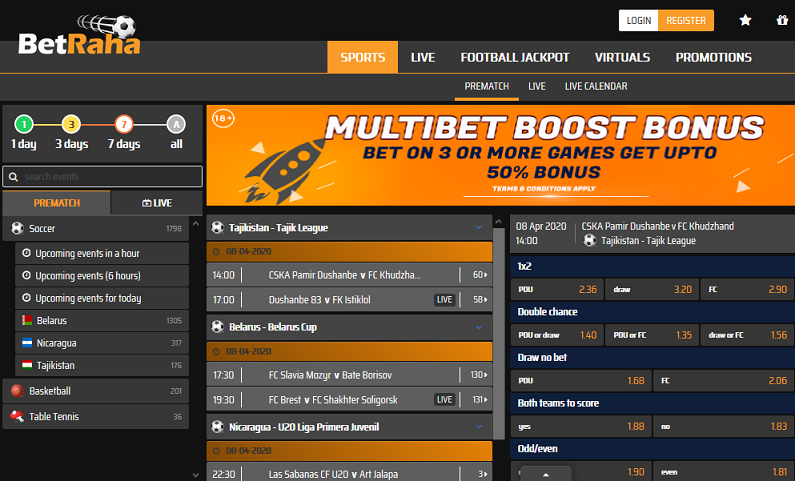Click the search events input field
This screenshot has width=795, height=481.
tap(102, 176)
